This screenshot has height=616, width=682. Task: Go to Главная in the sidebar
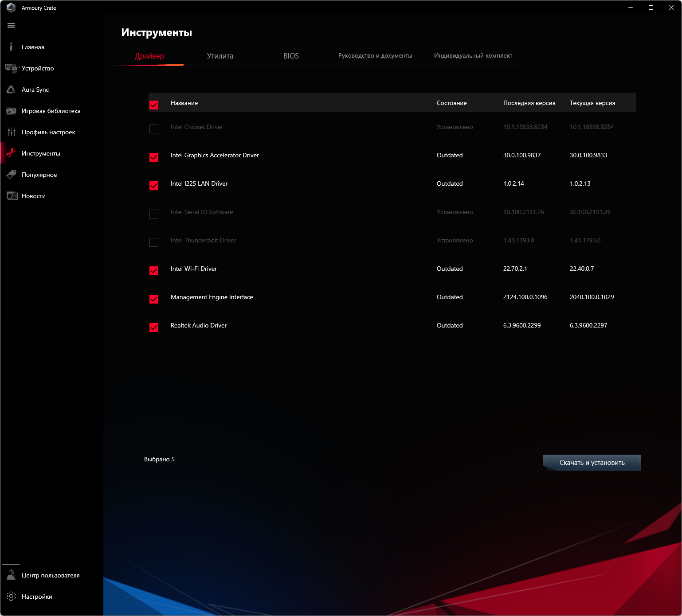pyautogui.click(x=33, y=47)
